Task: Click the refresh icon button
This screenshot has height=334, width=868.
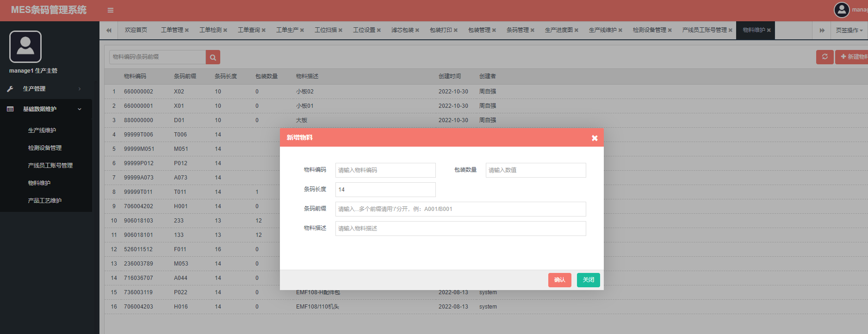Action: point(825,57)
